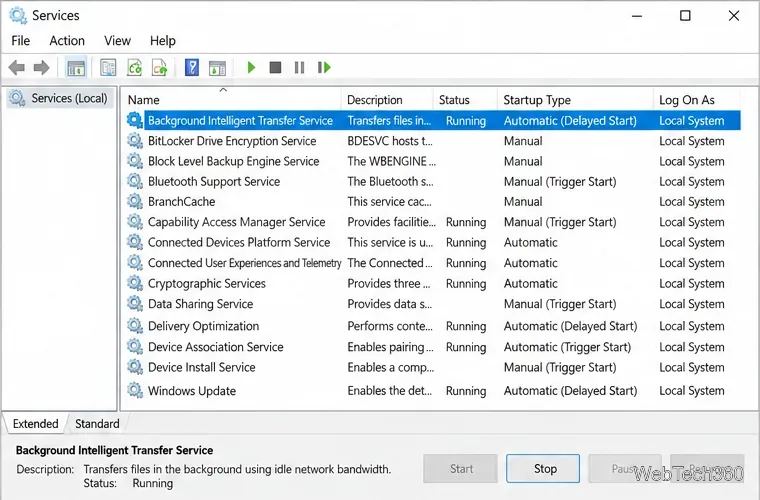This screenshot has width=760, height=500.
Task: Click the Stop Service square icon
Action: click(275, 67)
